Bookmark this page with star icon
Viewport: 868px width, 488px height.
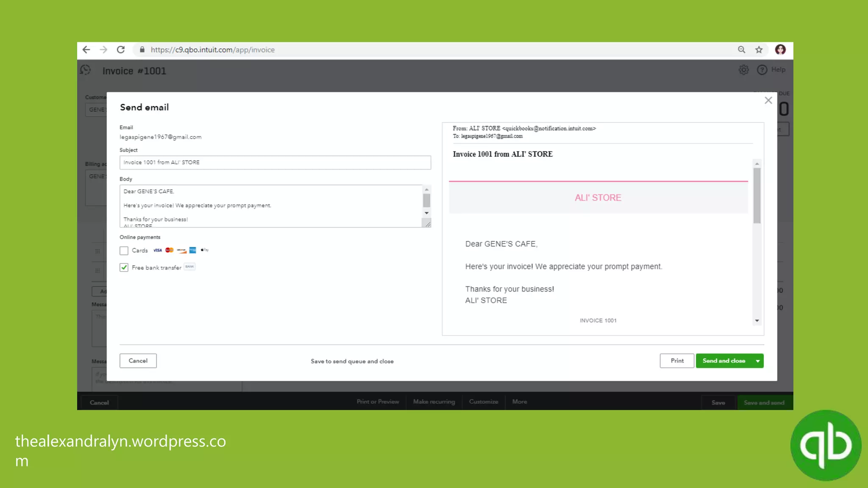pos(759,50)
